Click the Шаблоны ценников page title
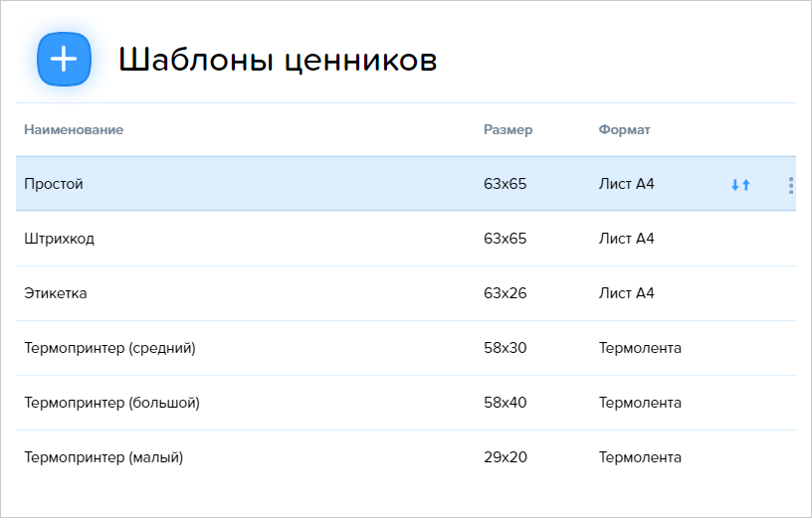The image size is (812, 518). tap(278, 60)
